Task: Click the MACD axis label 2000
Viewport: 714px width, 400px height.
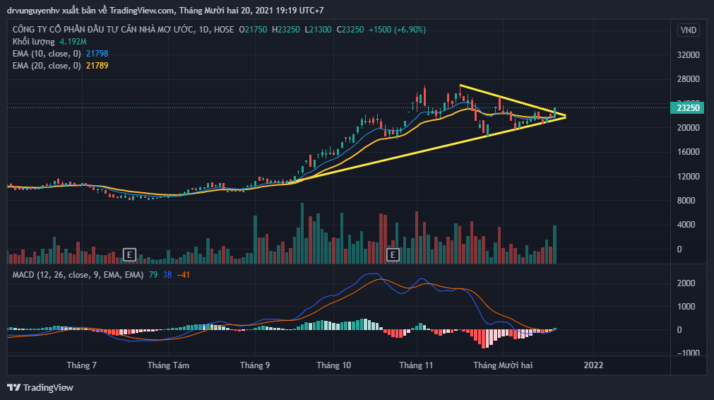Action: (686, 283)
